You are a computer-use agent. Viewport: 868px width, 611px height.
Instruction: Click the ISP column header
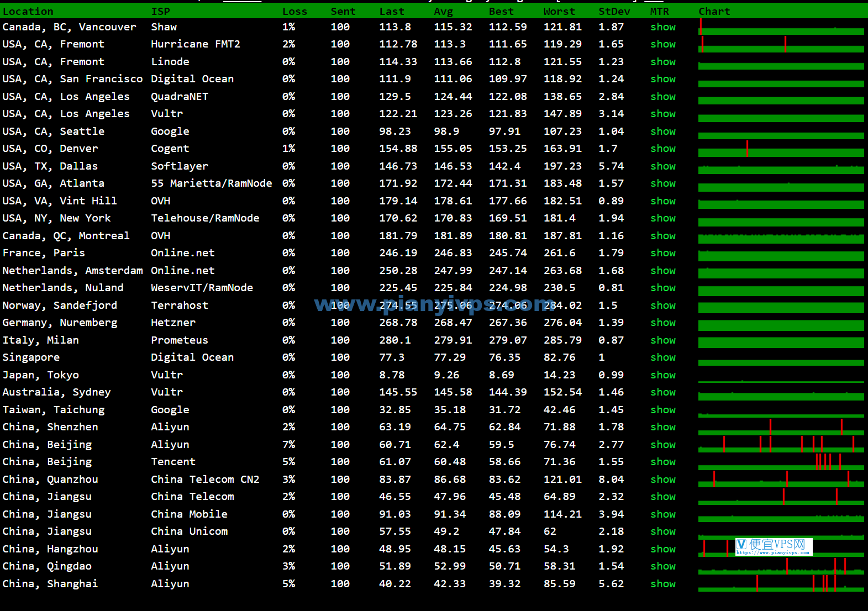pos(161,12)
